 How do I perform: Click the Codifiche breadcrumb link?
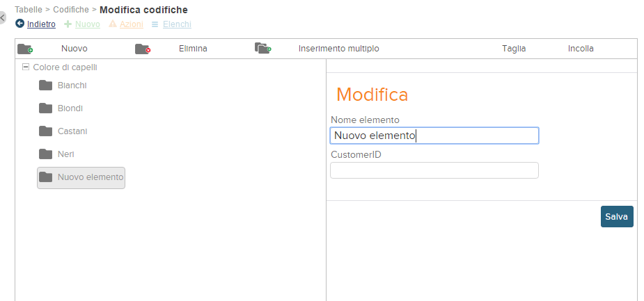point(71,10)
